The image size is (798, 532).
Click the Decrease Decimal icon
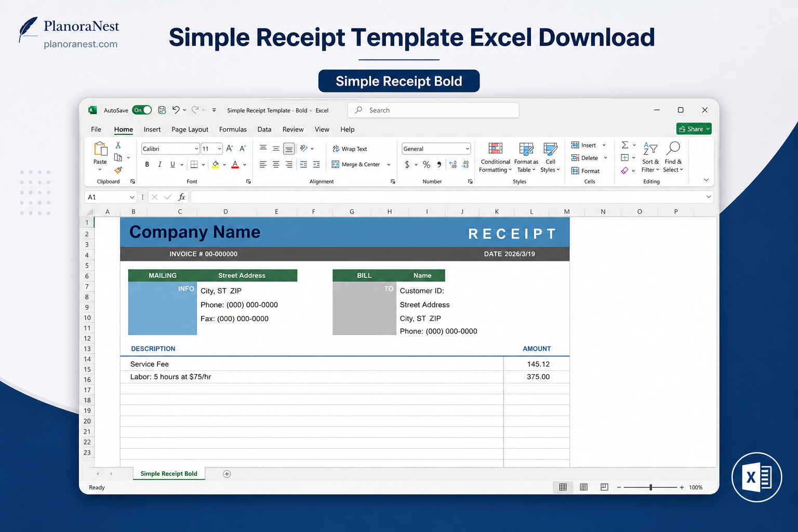click(465, 165)
